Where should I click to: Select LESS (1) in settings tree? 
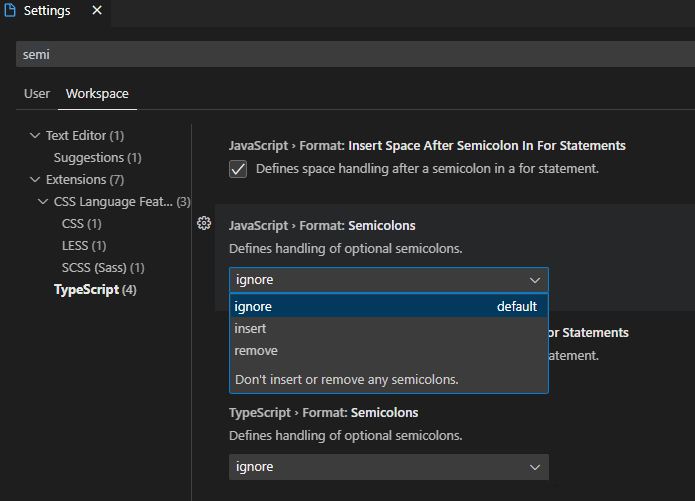click(x=83, y=246)
